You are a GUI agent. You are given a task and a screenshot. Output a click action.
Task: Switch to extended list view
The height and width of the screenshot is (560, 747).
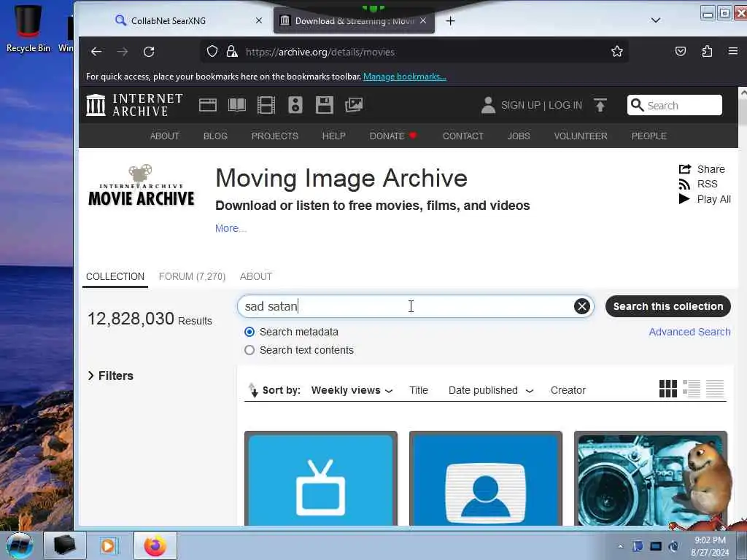click(x=692, y=389)
